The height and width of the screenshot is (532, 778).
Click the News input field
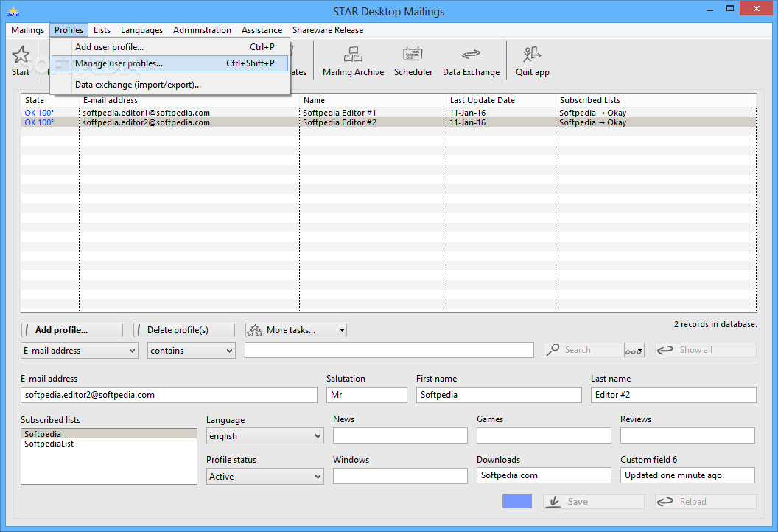point(400,435)
